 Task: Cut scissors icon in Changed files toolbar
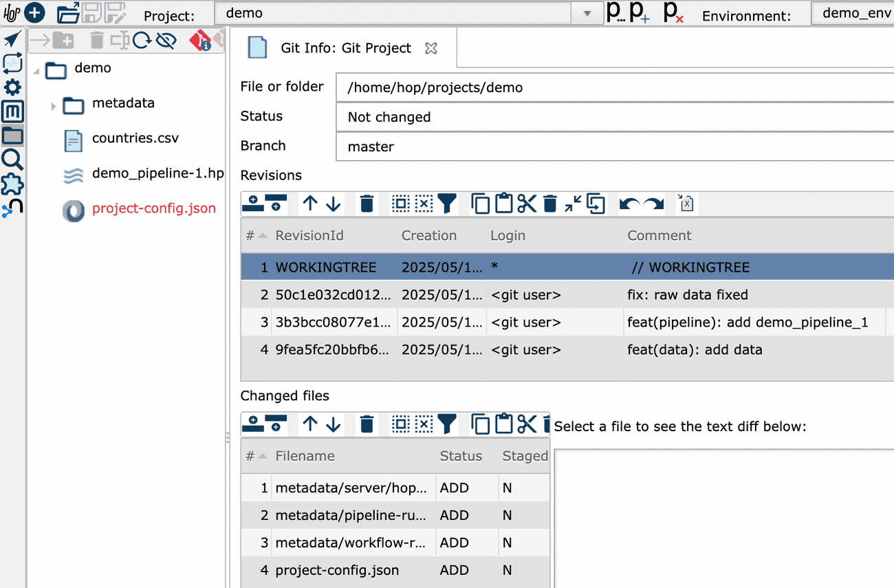[527, 424]
